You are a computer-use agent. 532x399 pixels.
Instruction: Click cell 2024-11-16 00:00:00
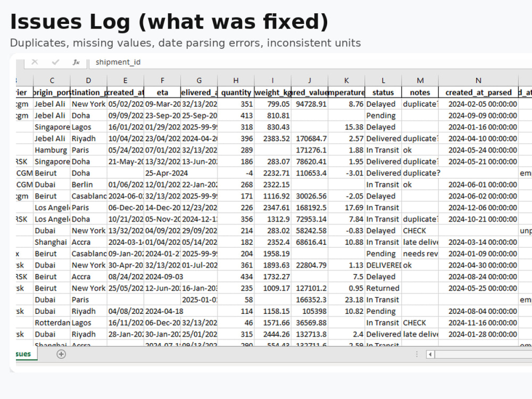(478, 323)
